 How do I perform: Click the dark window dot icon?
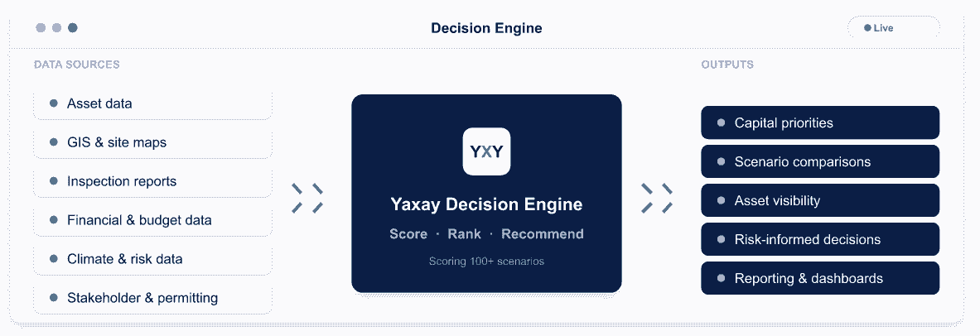[x=73, y=28]
